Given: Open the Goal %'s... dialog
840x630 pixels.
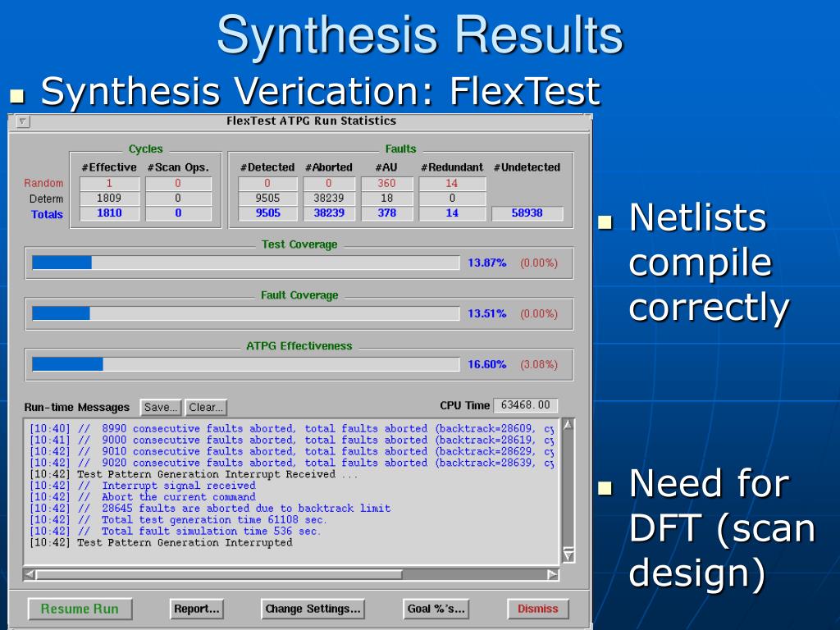Looking at the screenshot, I should point(436,609).
